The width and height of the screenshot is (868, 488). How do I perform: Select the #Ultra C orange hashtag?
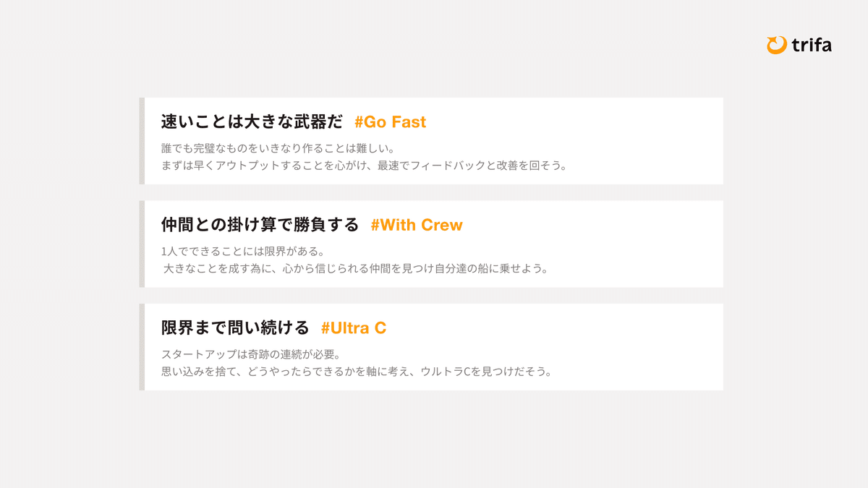pyautogui.click(x=353, y=328)
